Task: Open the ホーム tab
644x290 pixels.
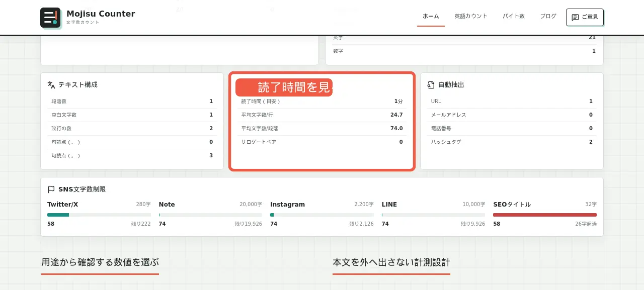Action: [x=431, y=16]
